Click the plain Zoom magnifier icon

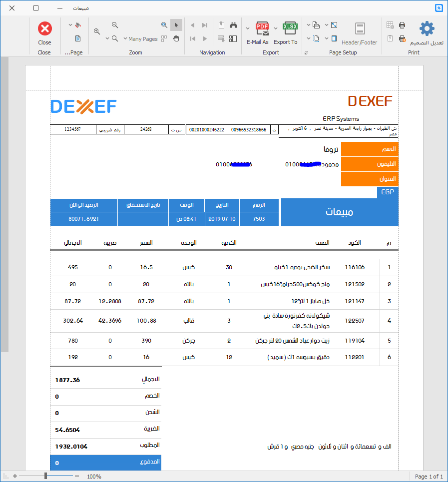pyautogui.click(x=114, y=38)
